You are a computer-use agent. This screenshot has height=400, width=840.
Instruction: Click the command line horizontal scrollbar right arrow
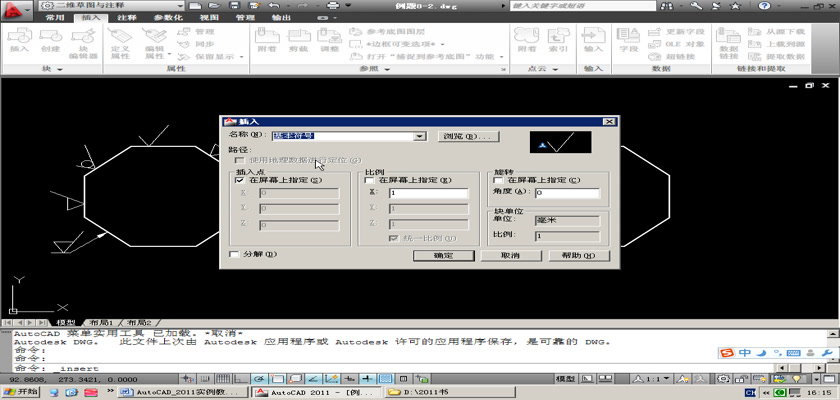point(820,368)
